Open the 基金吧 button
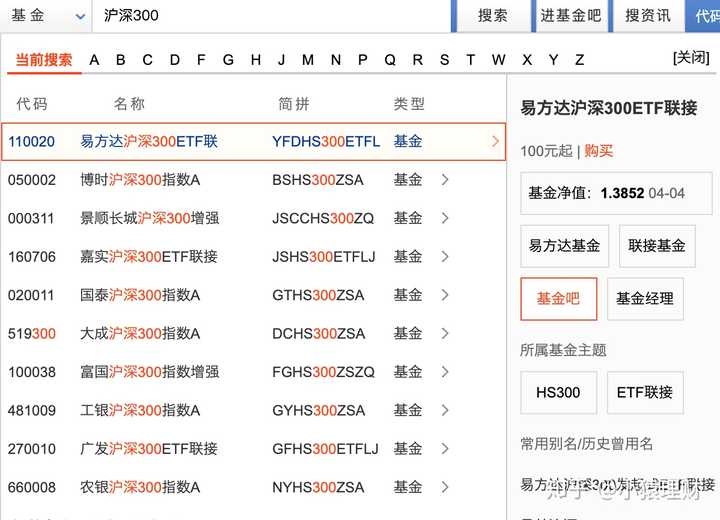This screenshot has height=520, width=720. (559, 299)
